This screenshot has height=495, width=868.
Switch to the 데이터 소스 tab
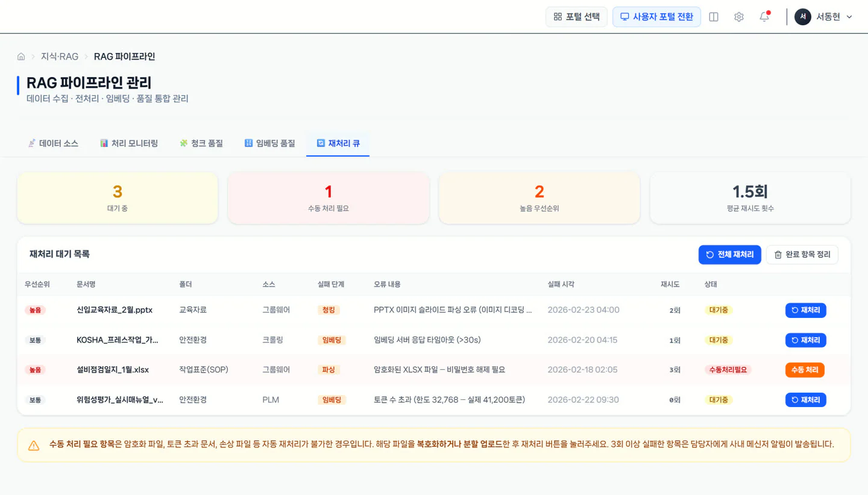(x=53, y=143)
